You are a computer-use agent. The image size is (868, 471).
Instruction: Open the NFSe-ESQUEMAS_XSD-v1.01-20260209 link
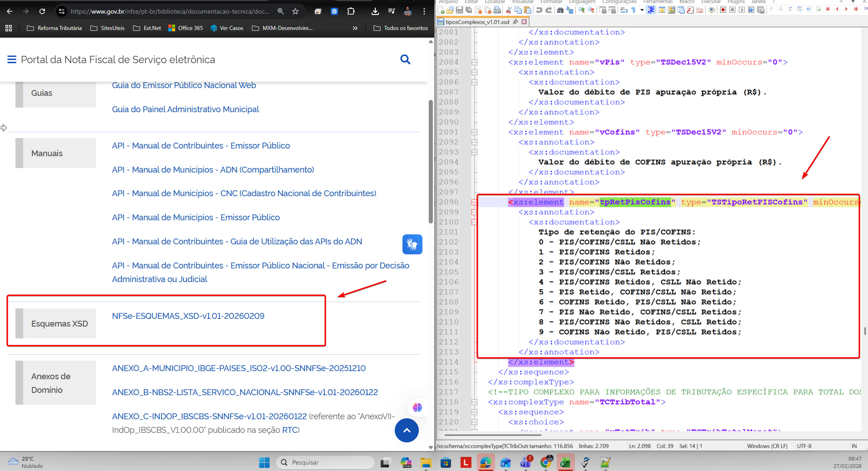coord(188,316)
